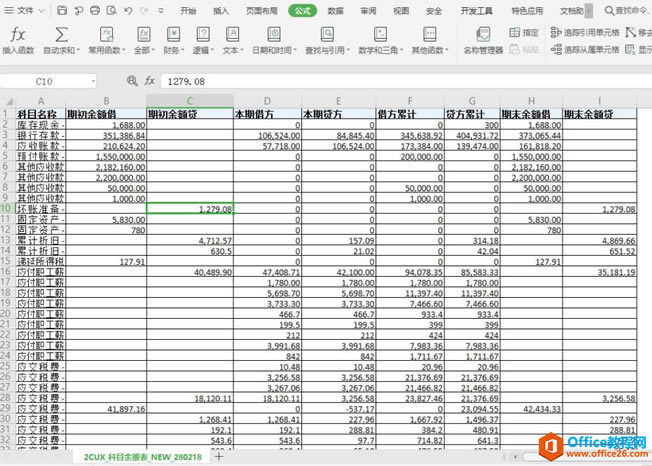Open the 日期和时间 date and time icon
This screenshot has height=466, width=652.
(274, 35)
